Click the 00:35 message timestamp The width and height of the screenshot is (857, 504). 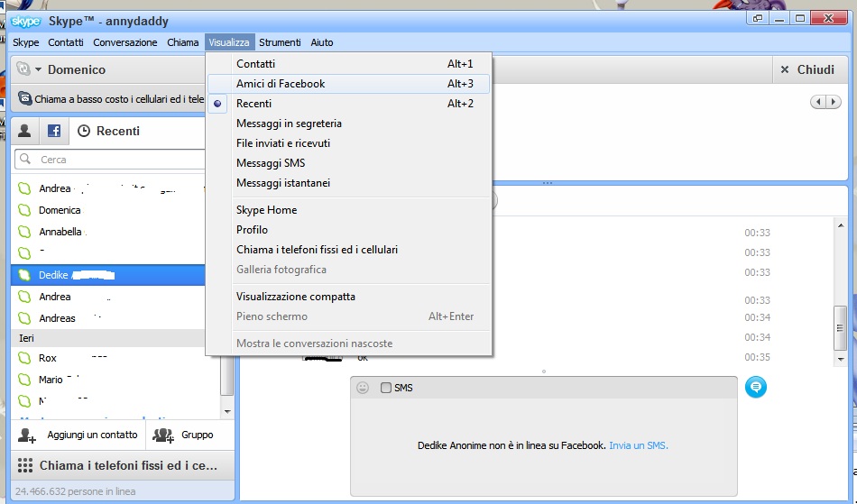point(757,357)
